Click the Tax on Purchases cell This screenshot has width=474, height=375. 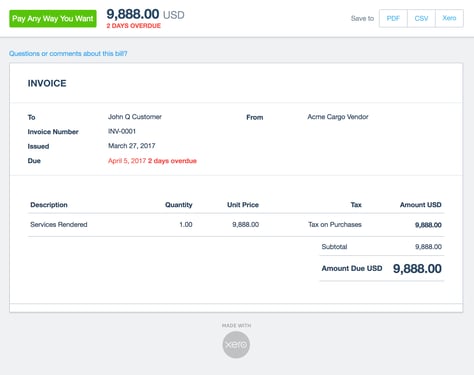click(335, 224)
